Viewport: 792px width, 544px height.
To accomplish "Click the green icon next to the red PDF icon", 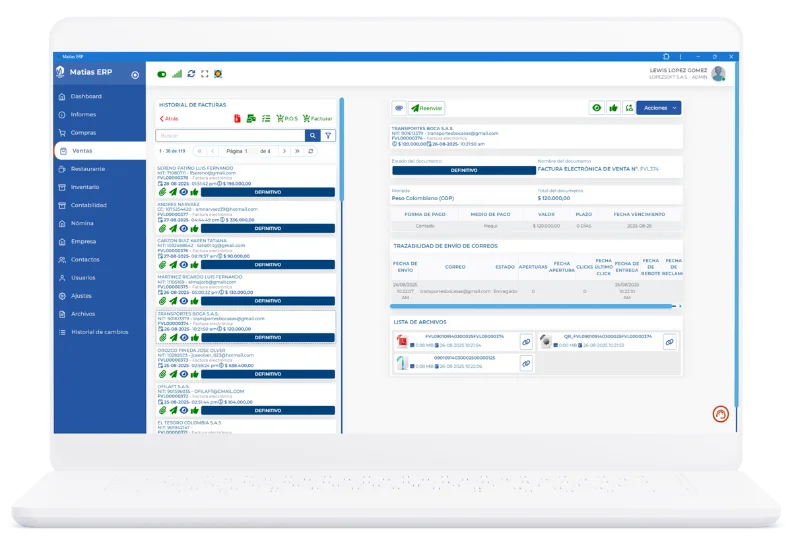I will click(x=251, y=118).
